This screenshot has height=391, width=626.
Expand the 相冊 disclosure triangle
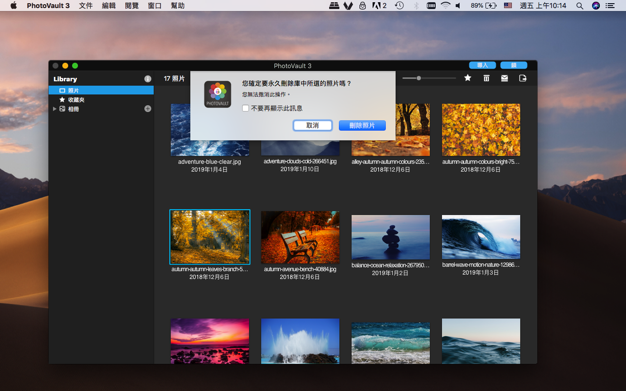[54, 109]
